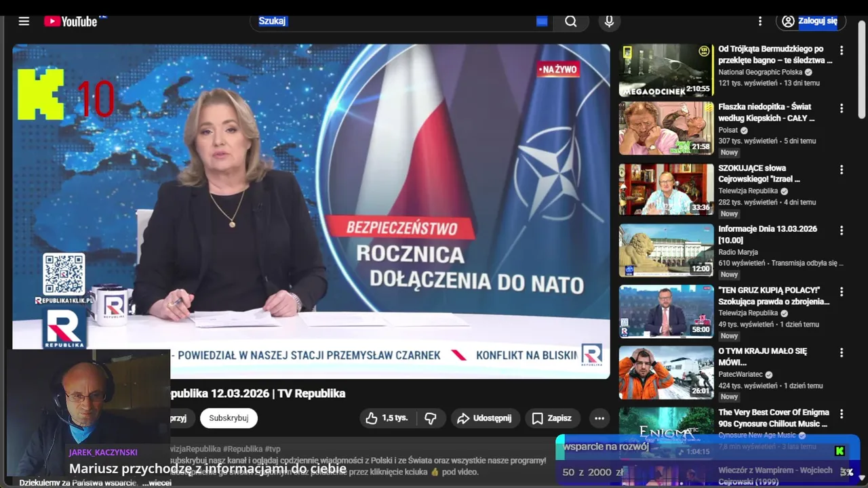Click the Udostępnij share button
Screen dimensions: 868x488
pos(485,418)
